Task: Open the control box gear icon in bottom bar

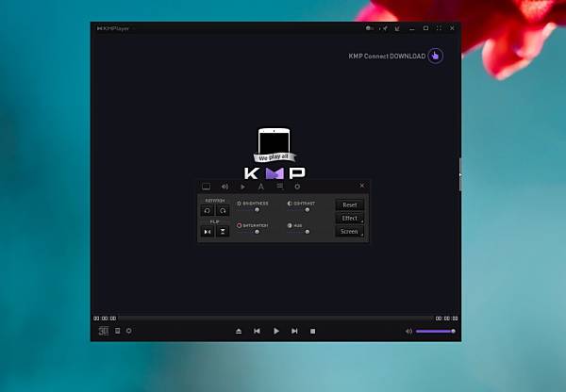Action: pyautogui.click(x=129, y=331)
